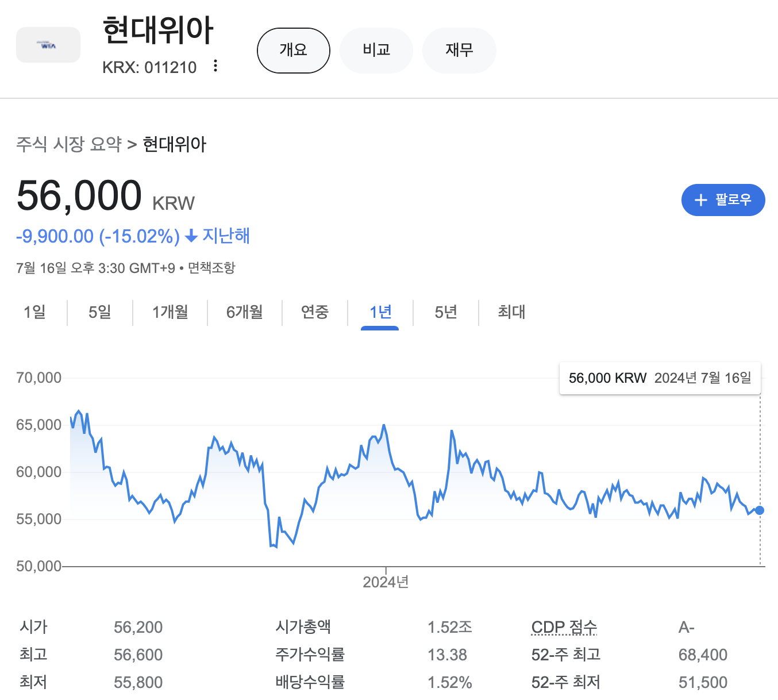Select the 최대 max time range
Image resolution: width=778 pixels, height=700 pixels.
point(511,312)
